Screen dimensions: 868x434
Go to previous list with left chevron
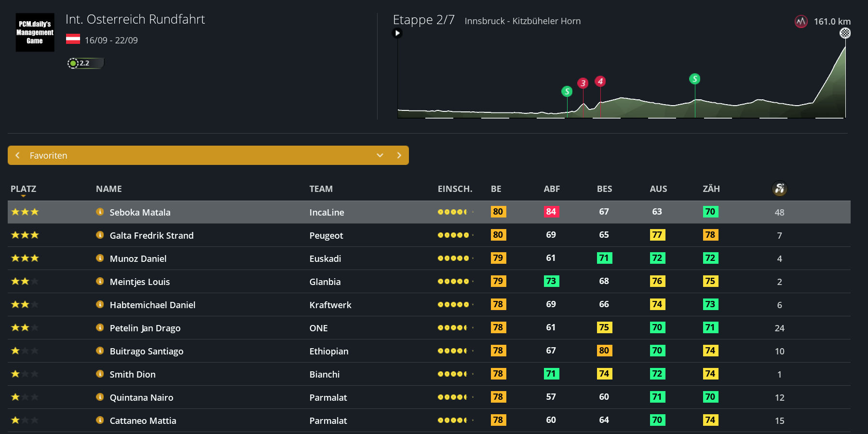coord(18,155)
